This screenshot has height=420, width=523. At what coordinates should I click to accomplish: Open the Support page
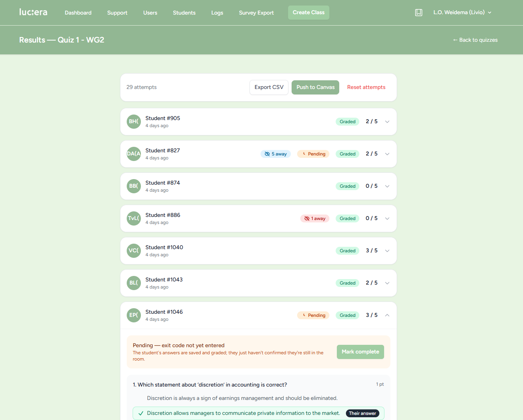point(117,13)
